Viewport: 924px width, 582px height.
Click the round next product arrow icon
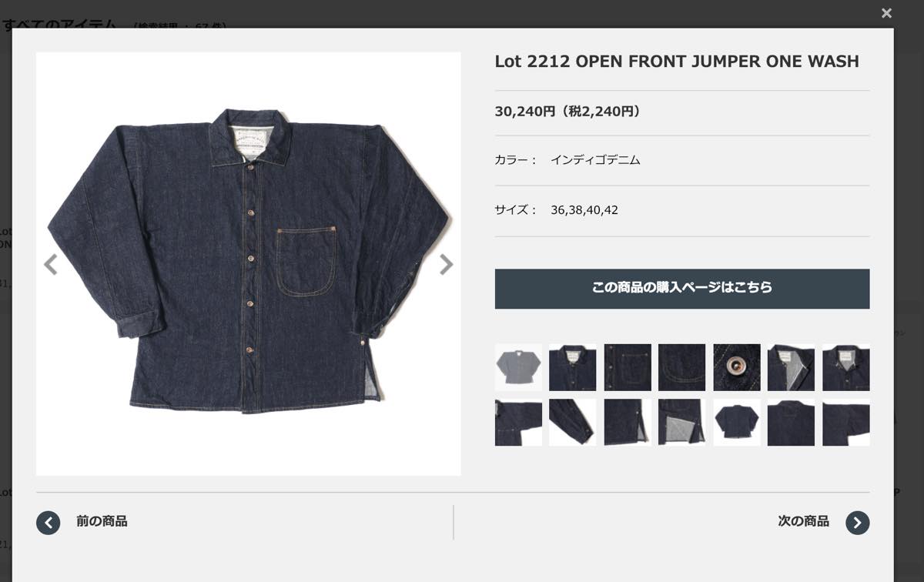coord(857,523)
